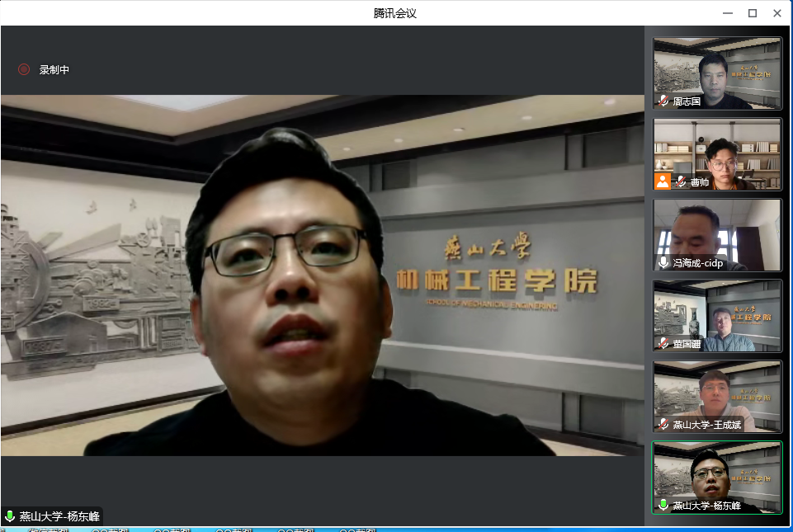Click muted microphone icon beside 周志国
Viewport: 793px width, 532px height.
[x=663, y=101]
